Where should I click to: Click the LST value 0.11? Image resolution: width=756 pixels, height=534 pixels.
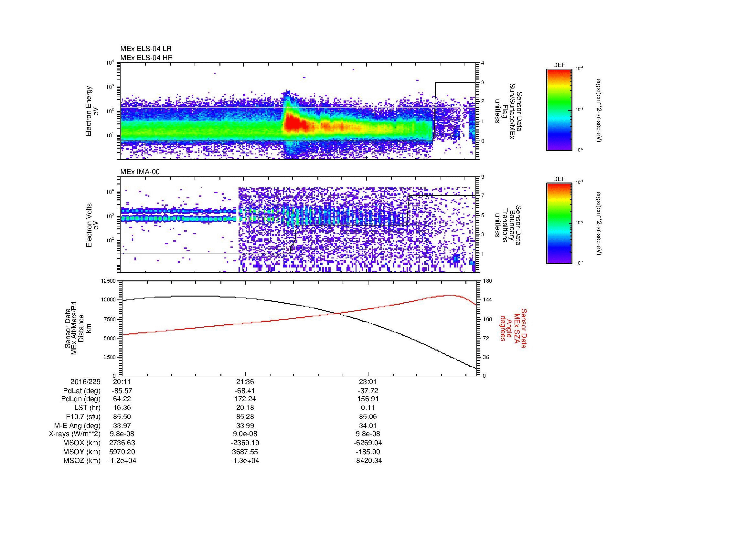point(368,408)
